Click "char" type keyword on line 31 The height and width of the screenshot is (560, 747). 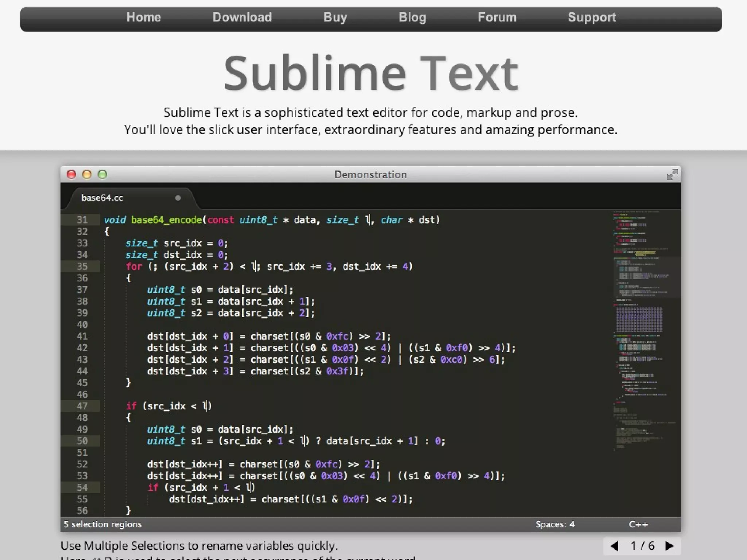pyautogui.click(x=392, y=220)
